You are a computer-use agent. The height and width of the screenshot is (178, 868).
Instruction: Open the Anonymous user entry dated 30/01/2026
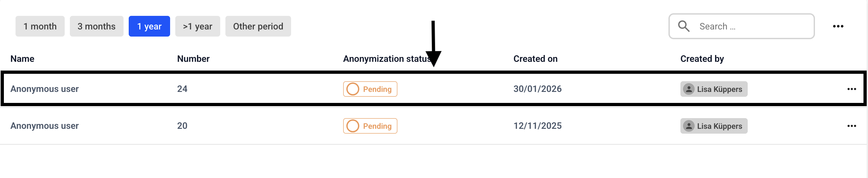[x=45, y=89]
